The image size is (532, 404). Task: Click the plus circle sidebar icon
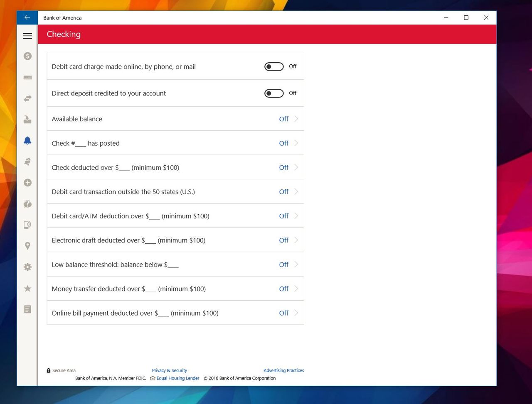(x=27, y=183)
